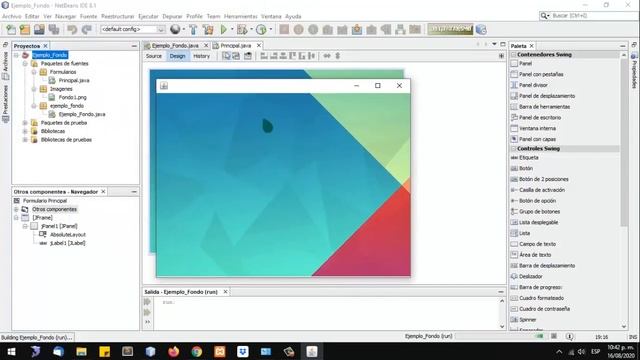The image size is (640, 360).
Task: Click the Redo arrow icon
Action: (87, 29)
